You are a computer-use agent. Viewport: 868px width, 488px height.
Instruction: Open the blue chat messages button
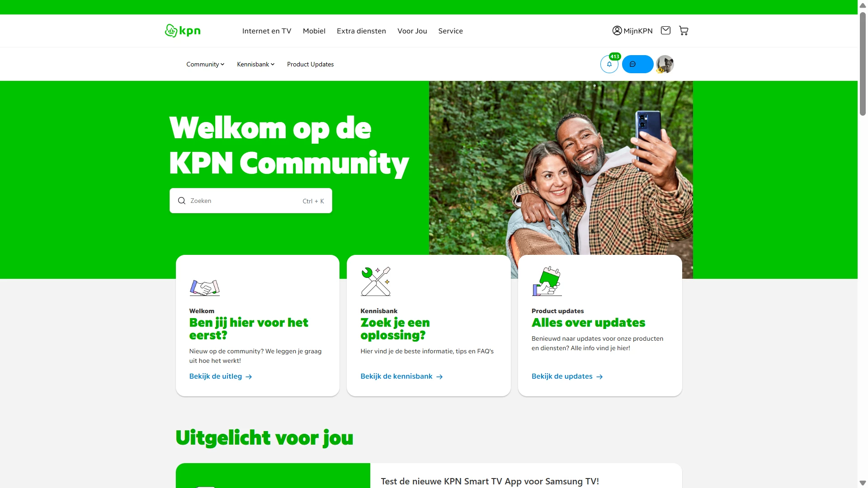tap(637, 64)
